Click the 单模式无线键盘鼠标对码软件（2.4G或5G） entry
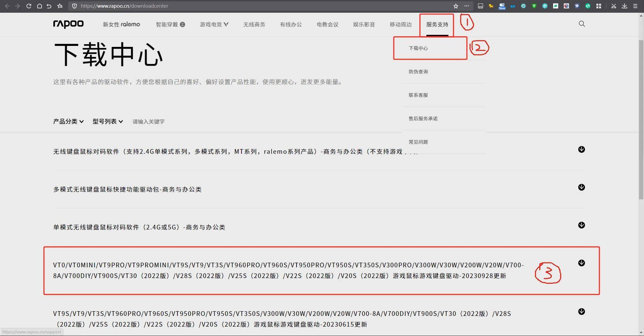 click(139, 227)
